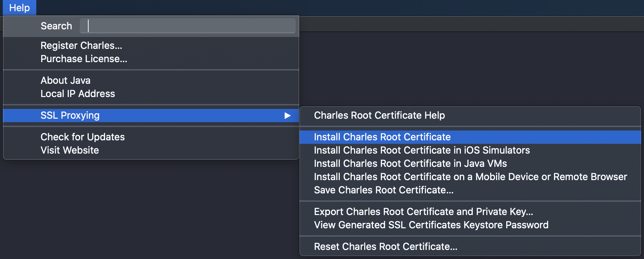Select Reset Charles Root Certificate...
The image size is (644, 259).
[x=470, y=247]
